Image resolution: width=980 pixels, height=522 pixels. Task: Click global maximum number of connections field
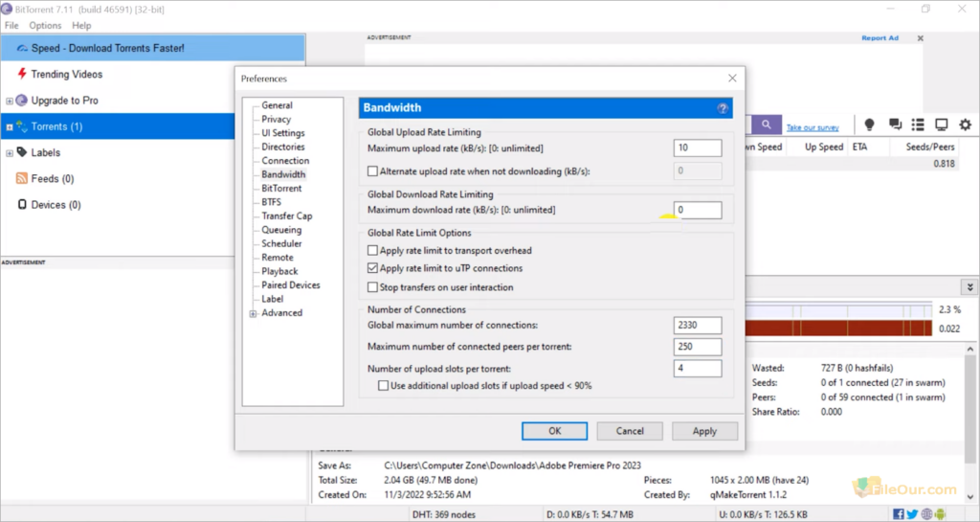pyautogui.click(x=698, y=325)
